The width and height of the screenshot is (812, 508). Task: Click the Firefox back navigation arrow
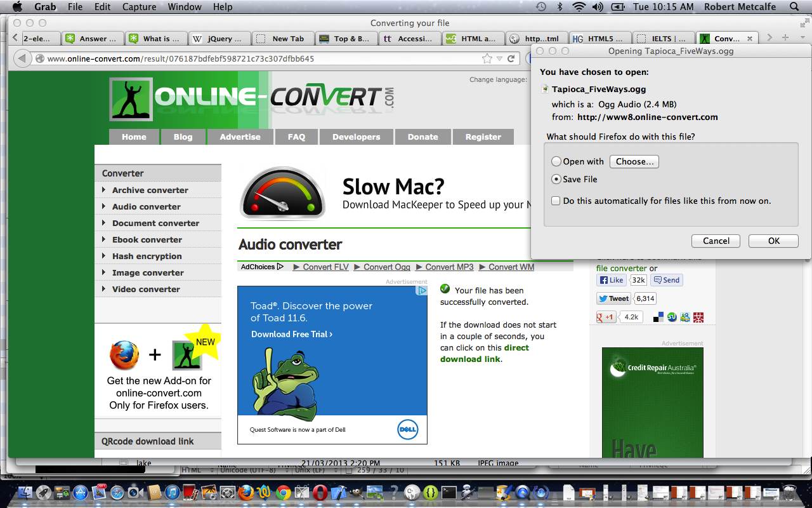(22, 58)
